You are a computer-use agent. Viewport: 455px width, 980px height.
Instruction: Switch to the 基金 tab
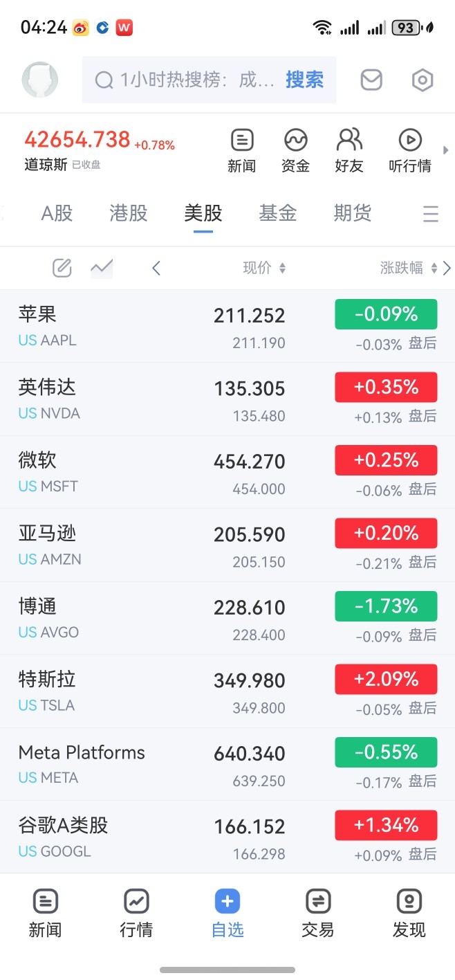[278, 213]
